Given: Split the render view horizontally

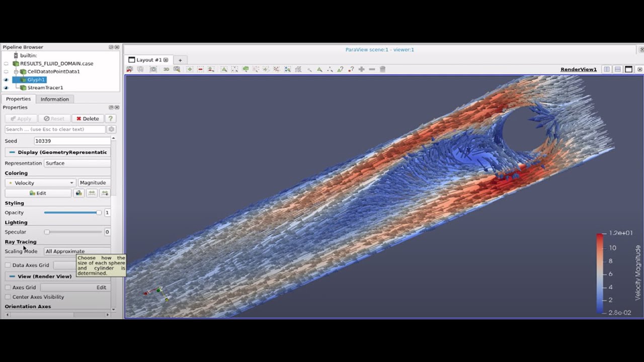Looking at the screenshot, I should (607, 69).
